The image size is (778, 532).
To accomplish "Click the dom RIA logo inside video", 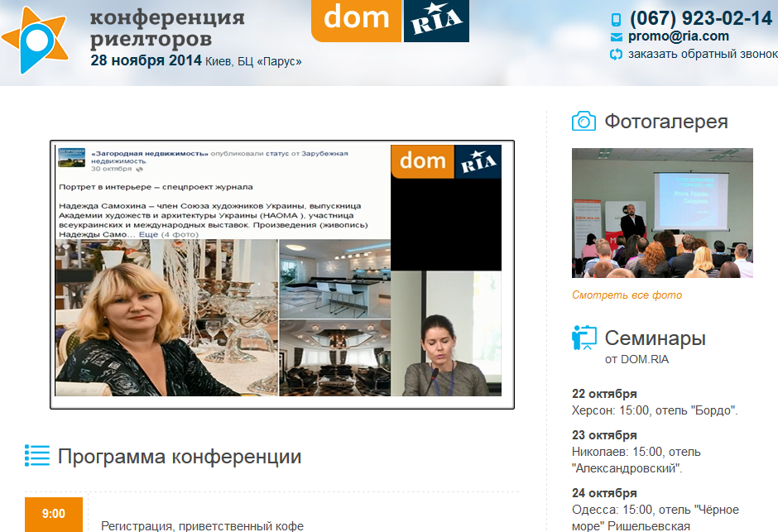I will 446,161.
